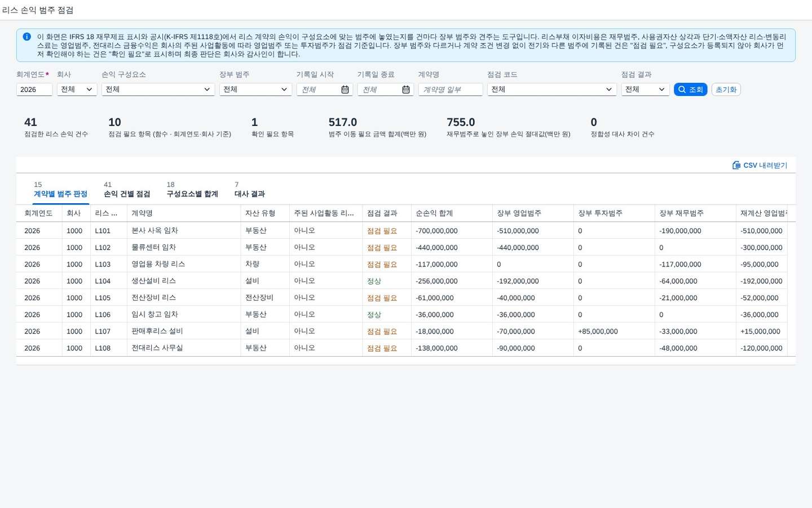Open the 기록일 종료 calendar picker
812x508 pixels.
point(406,90)
